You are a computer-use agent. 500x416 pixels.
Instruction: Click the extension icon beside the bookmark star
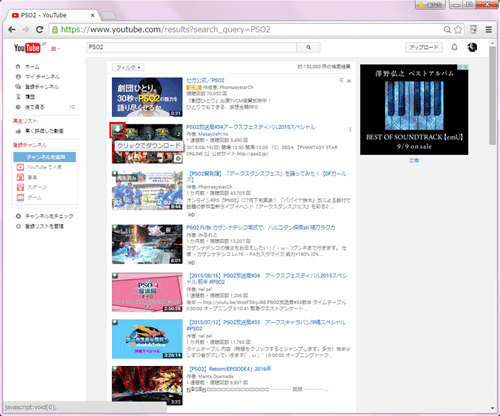click(473, 30)
